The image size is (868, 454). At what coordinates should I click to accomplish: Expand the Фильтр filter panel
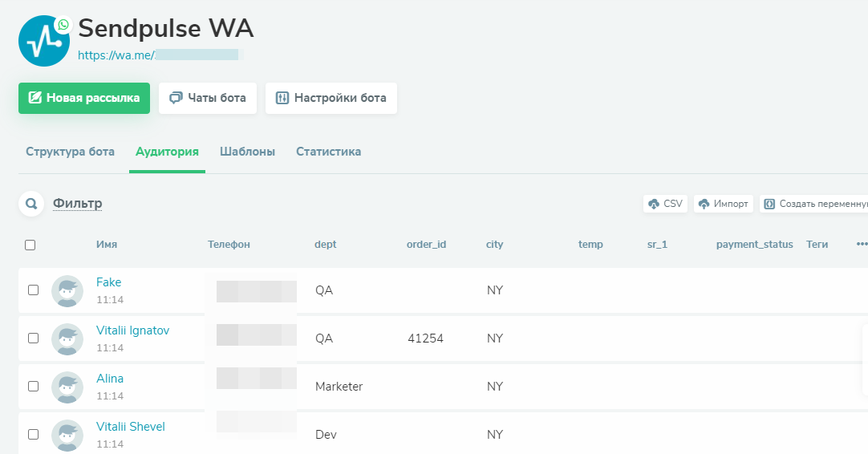pyautogui.click(x=77, y=204)
